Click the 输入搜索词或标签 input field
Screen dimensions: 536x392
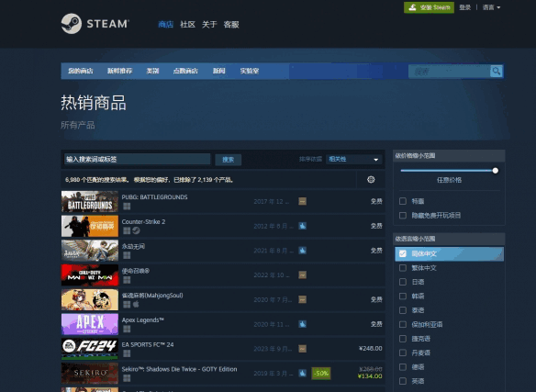(x=138, y=159)
